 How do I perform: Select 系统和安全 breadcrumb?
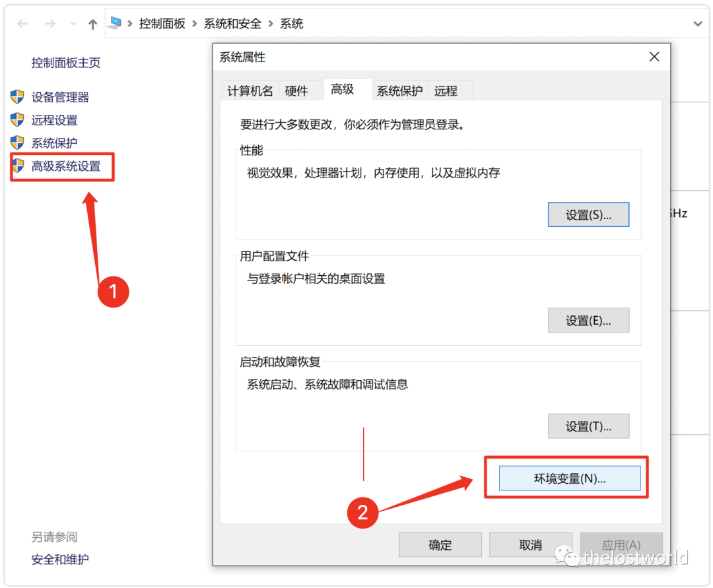tap(232, 24)
